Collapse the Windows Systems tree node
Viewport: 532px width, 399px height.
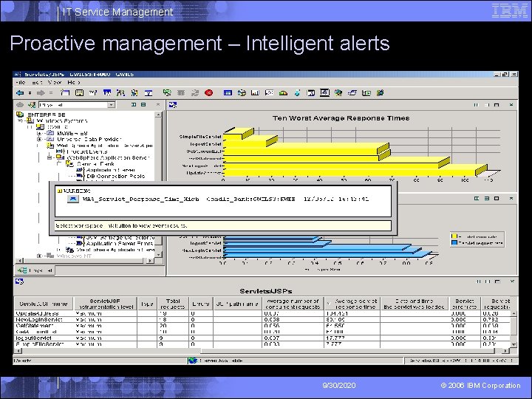point(20,120)
